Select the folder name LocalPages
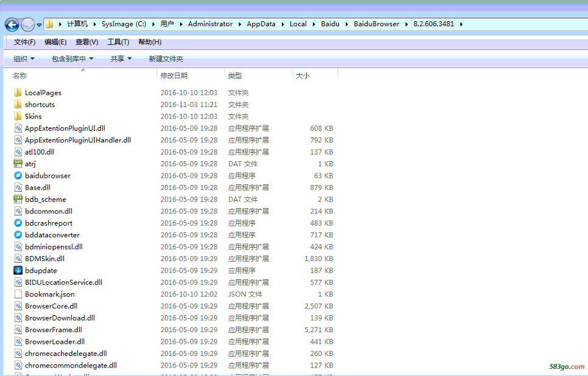 pyautogui.click(x=43, y=93)
